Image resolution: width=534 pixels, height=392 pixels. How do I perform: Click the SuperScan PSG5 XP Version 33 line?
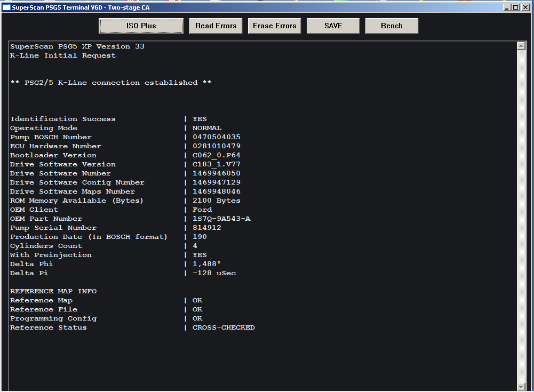click(77, 46)
